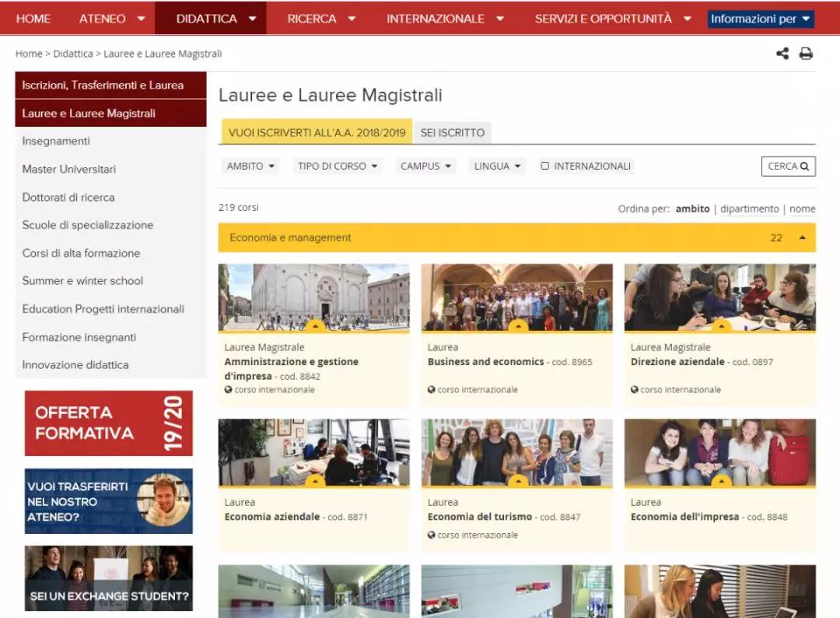840x618 pixels.
Task: Open the AMBITO filter dropdown
Action: pos(250,167)
